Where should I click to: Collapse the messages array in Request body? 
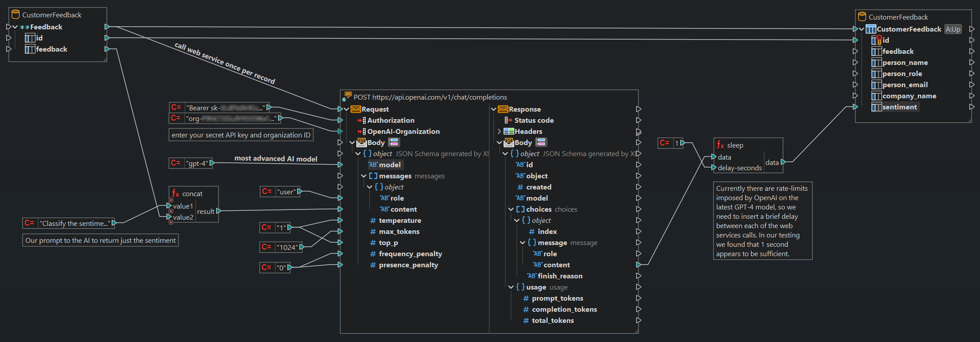[x=364, y=176]
